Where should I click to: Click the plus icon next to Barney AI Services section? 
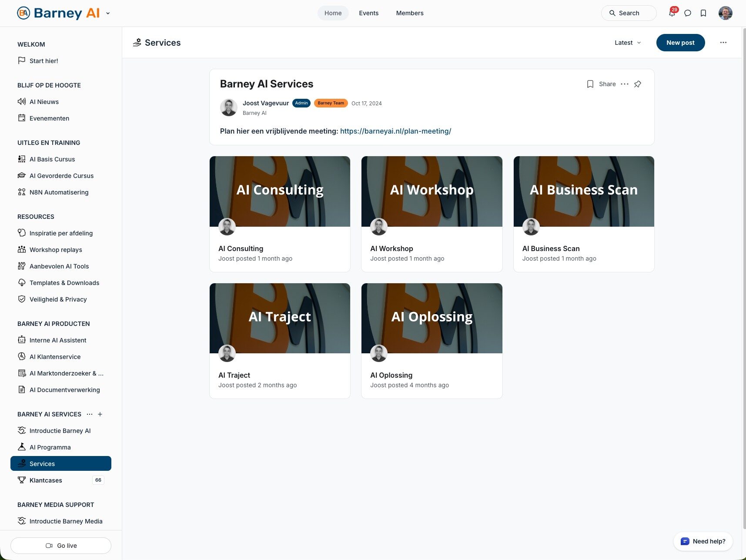[x=100, y=414]
